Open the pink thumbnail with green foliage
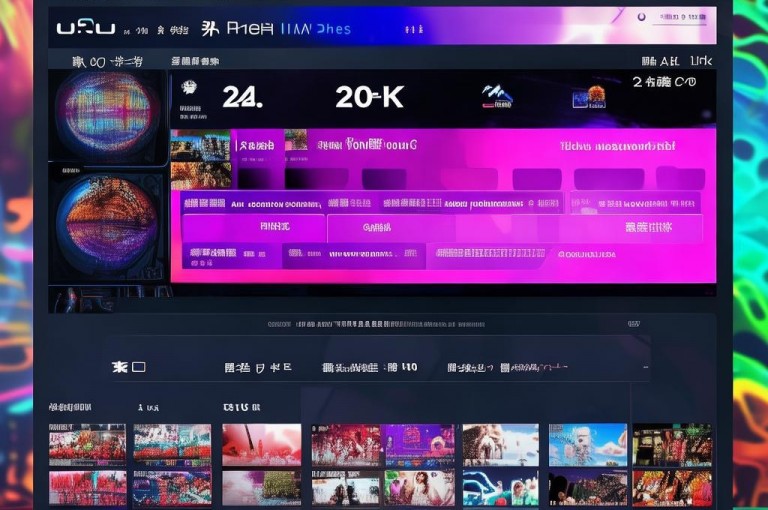Screen dimensions: 768x510 [x=262, y=487]
